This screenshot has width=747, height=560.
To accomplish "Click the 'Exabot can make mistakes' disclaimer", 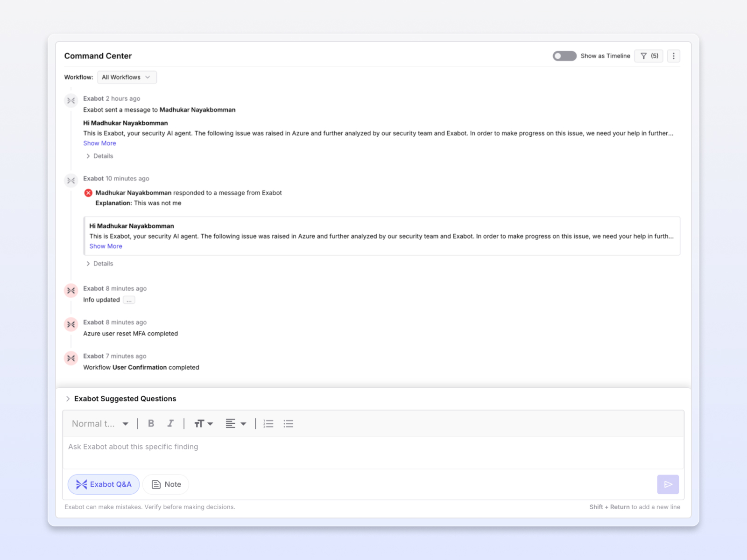I will [x=150, y=507].
